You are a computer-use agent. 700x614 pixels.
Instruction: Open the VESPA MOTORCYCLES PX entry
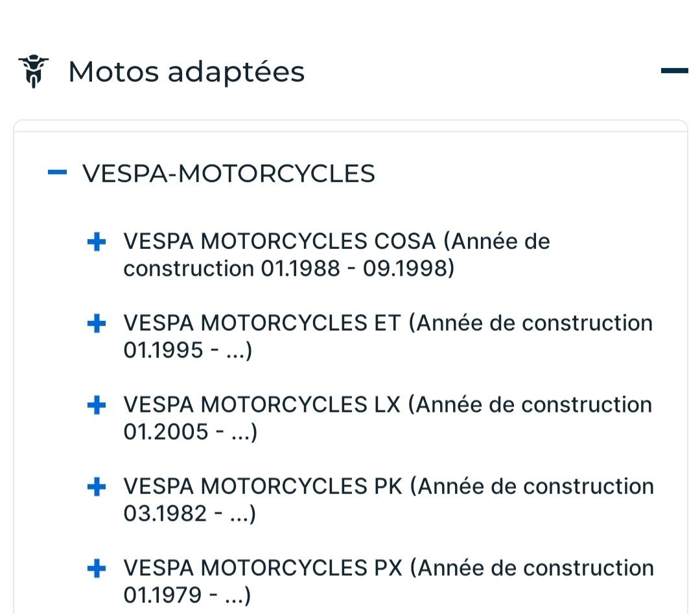point(262,568)
